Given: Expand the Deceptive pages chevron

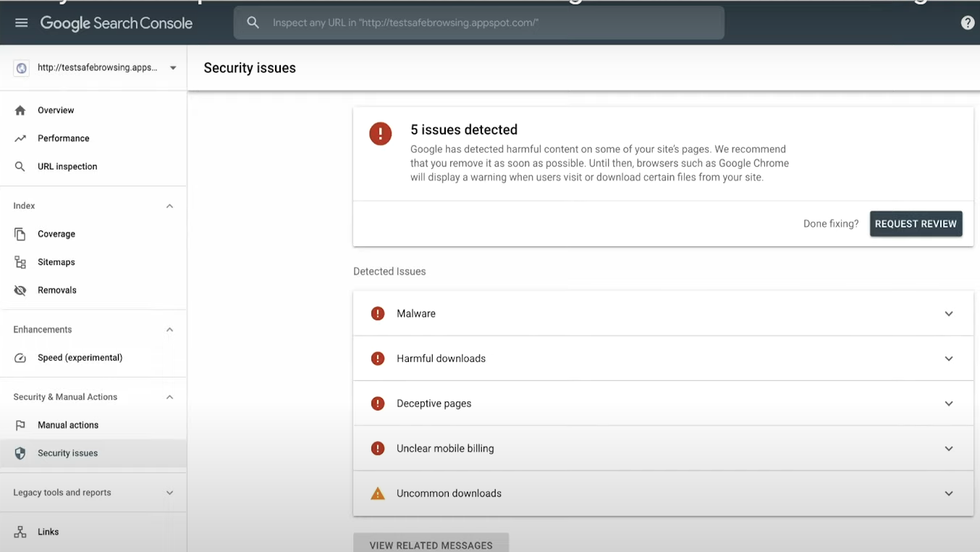Looking at the screenshot, I should coord(949,403).
